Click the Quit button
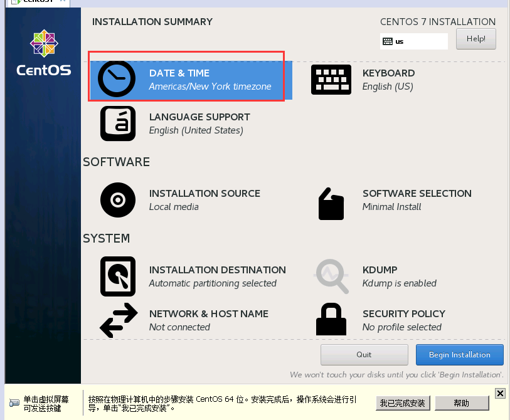This screenshot has width=510, height=420. (x=364, y=355)
